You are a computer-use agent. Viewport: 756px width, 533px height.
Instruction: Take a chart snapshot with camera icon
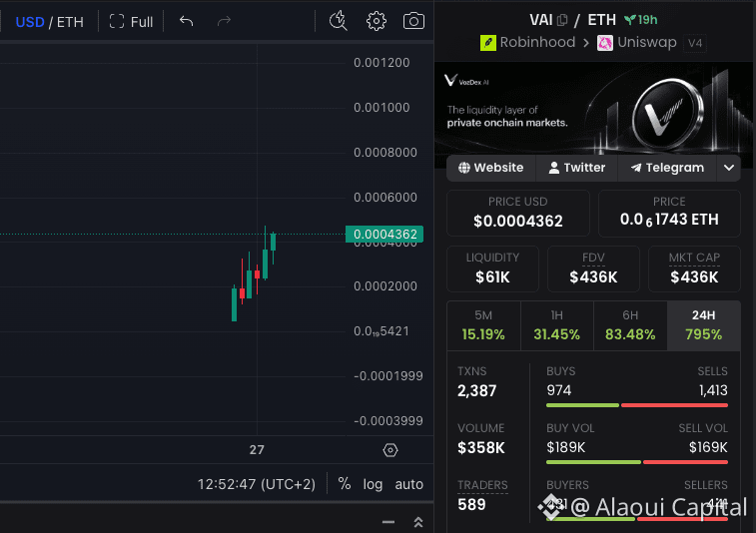(413, 21)
